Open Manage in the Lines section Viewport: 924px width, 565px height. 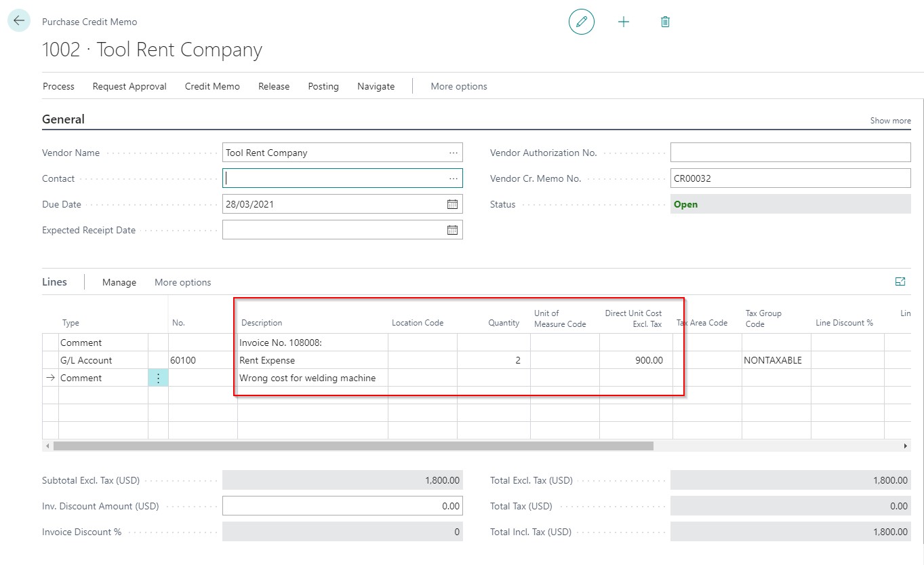coord(119,282)
